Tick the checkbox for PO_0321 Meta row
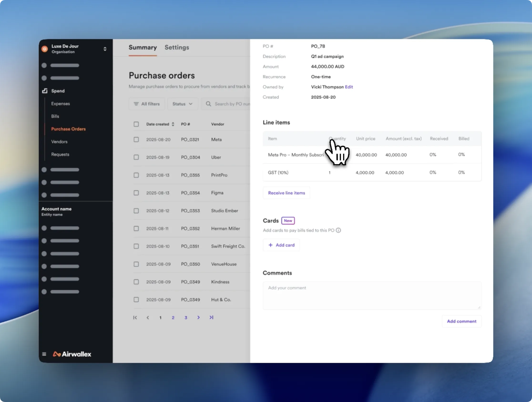 (136, 139)
